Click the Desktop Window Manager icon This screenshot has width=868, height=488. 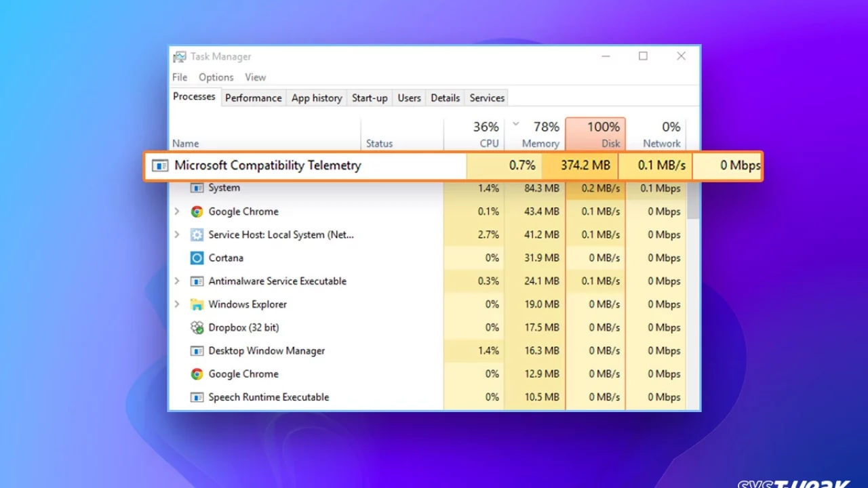point(197,351)
